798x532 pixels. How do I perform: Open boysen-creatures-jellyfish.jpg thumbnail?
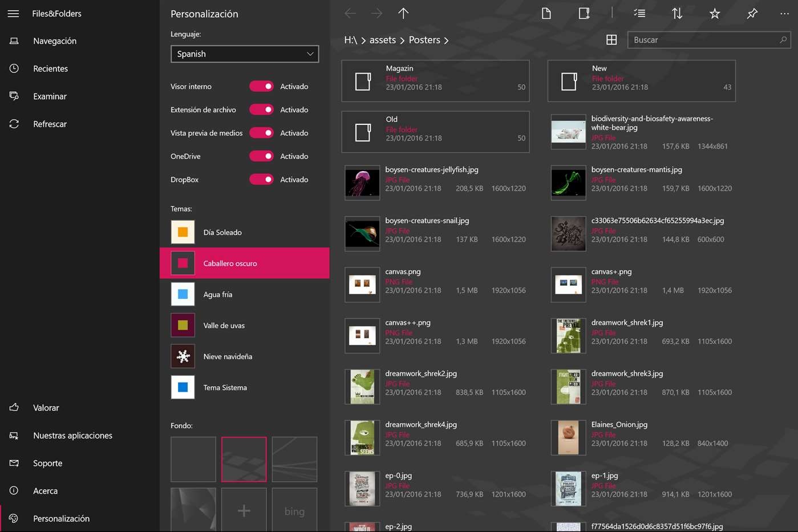[362, 183]
